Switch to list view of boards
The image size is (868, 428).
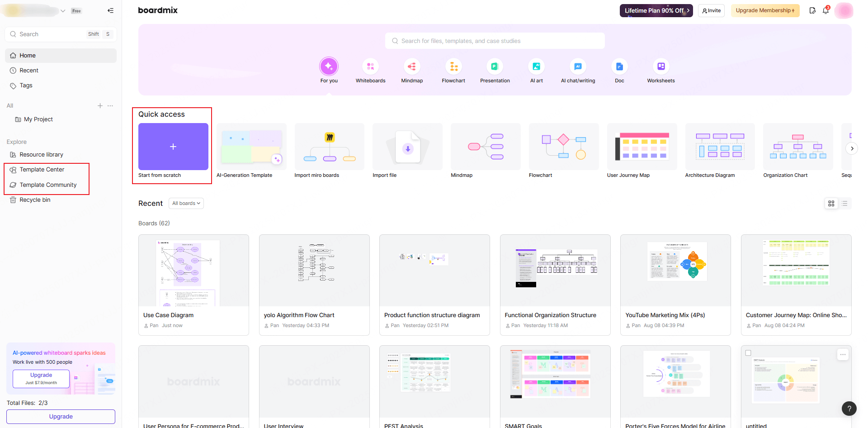(844, 204)
